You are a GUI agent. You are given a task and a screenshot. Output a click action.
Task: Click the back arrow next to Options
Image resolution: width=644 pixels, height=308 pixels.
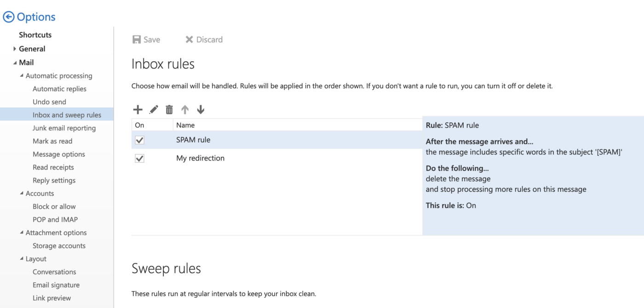[x=8, y=17]
